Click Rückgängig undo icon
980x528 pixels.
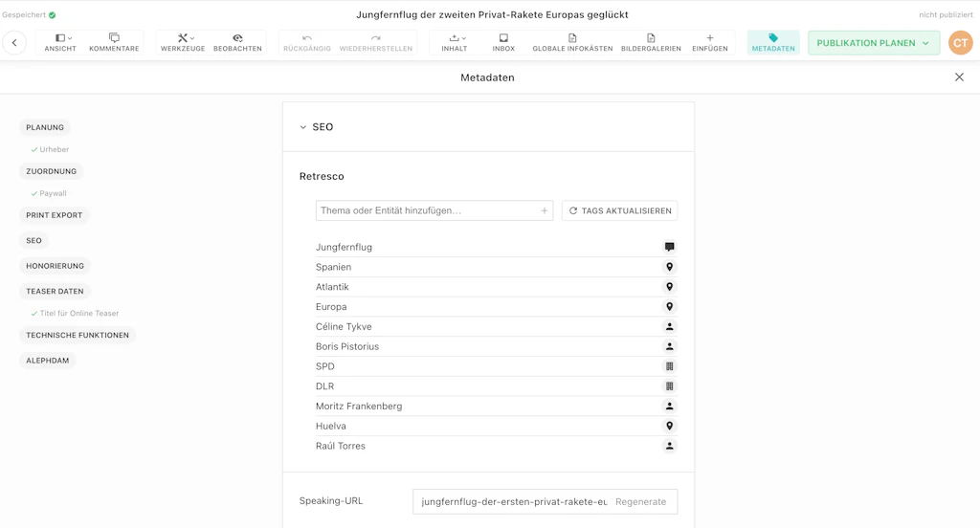pyautogui.click(x=307, y=38)
